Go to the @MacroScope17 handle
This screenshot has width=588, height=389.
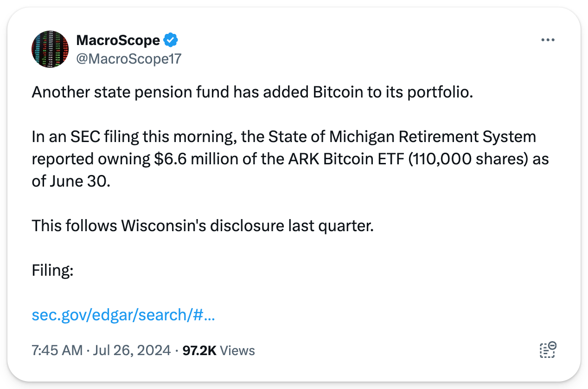click(128, 59)
